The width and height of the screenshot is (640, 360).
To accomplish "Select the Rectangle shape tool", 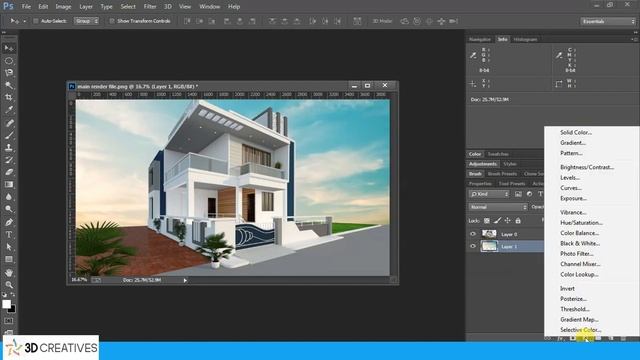I will [x=9, y=259].
